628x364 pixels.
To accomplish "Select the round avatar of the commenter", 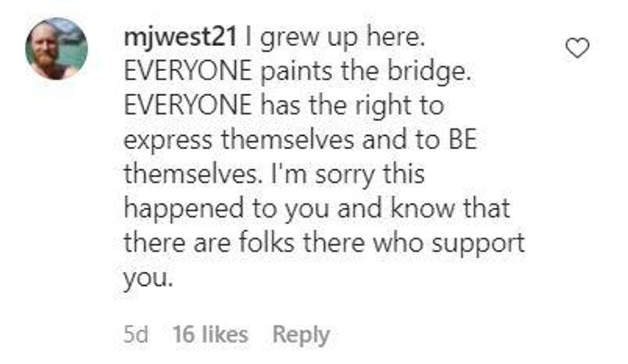I will [x=56, y=49].
